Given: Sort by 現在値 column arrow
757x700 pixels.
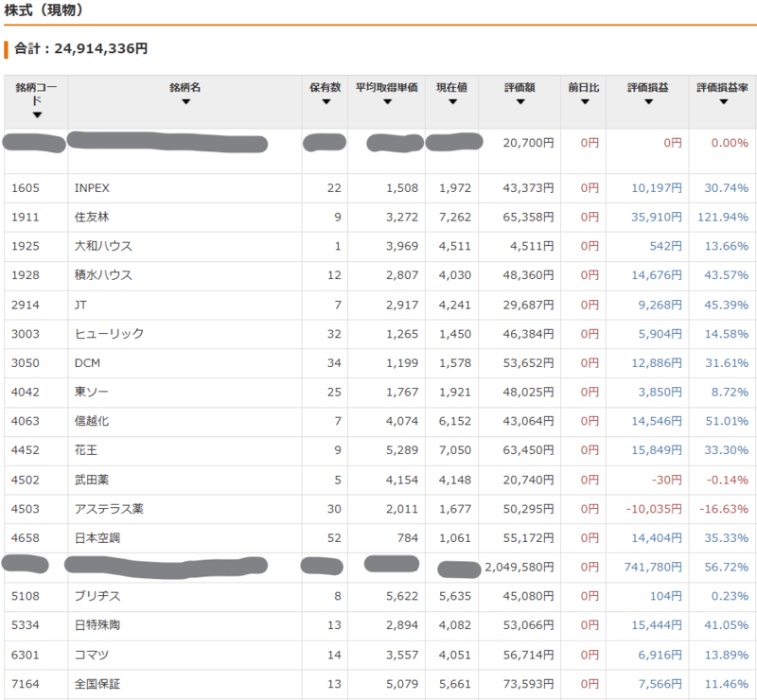Looking at the screenshot, I should 452,102.
